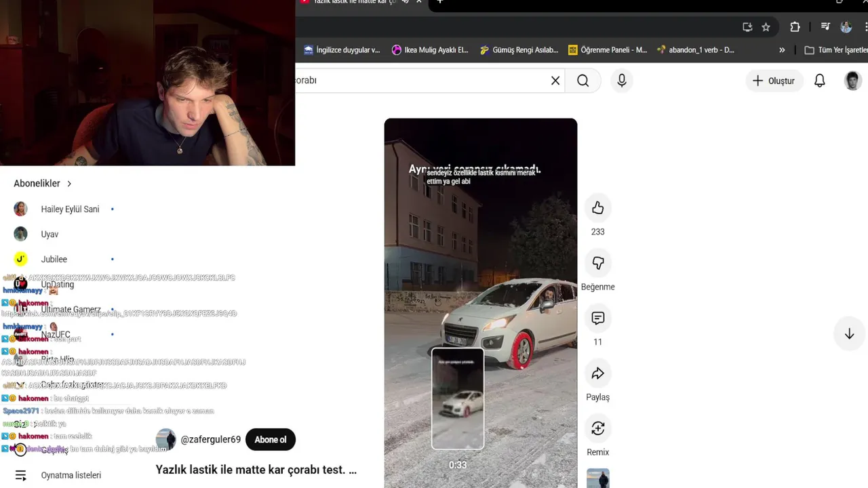
Task: Open Tüm Yer İşaretleri bookmarks folder
Action: pos(835,50)
